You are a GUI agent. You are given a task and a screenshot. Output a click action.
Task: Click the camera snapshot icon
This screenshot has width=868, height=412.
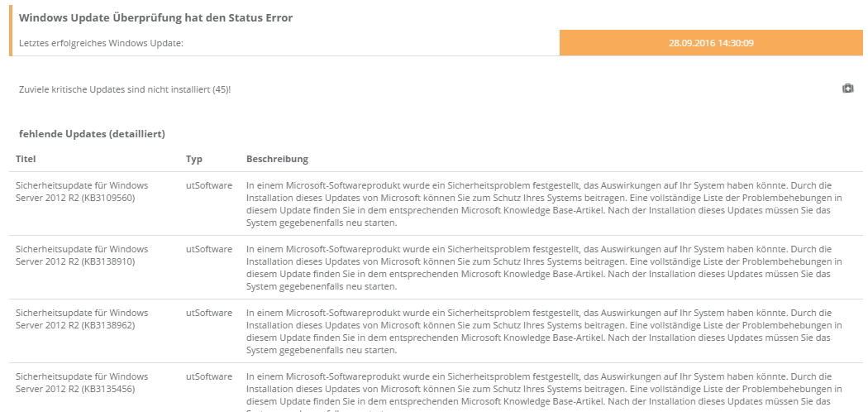tap(847, 89)
